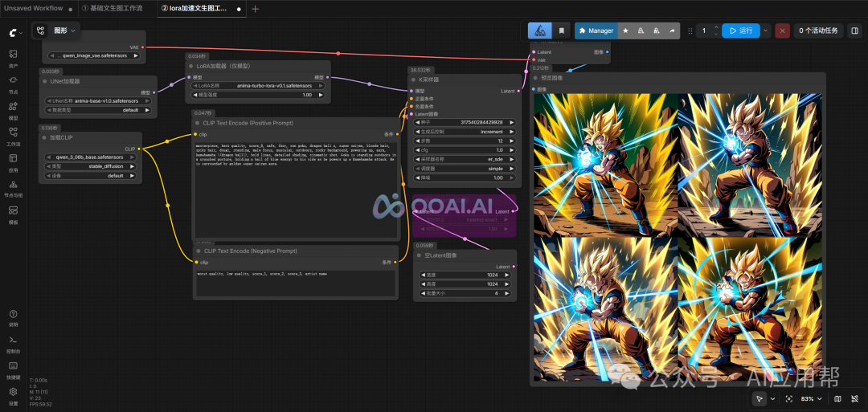Open the Templates sidebar panel
868x412 pixels.
[13, 214]
